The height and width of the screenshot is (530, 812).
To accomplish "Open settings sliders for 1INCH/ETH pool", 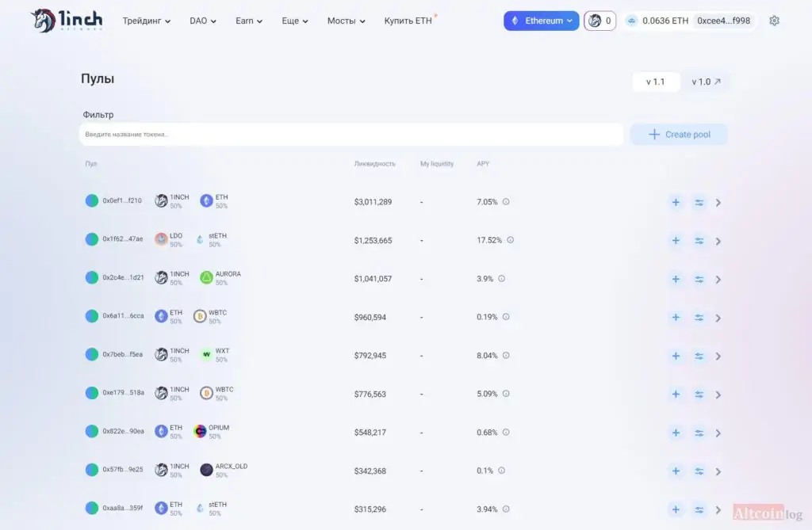I will [x=699, y=202].
